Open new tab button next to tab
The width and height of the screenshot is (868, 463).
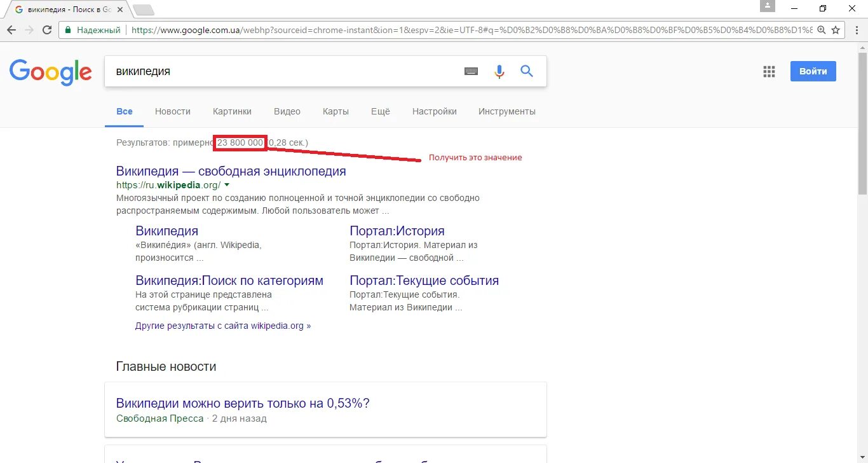point(144,10)
